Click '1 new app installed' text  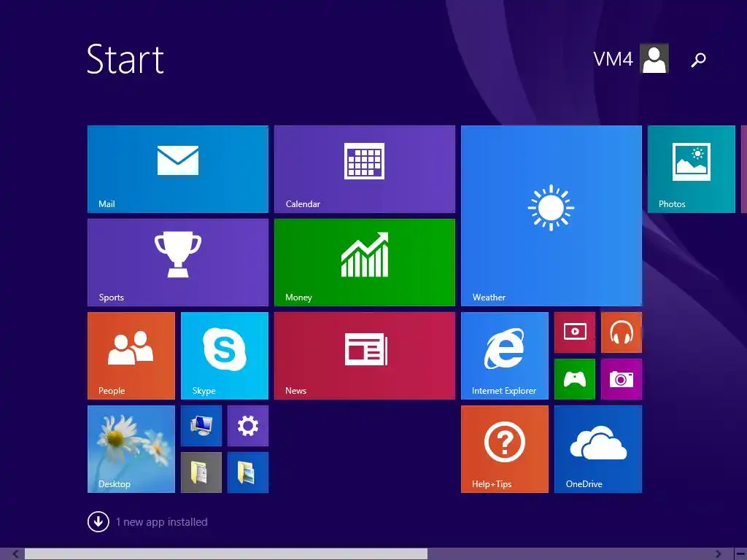click(x=161, y=522)
